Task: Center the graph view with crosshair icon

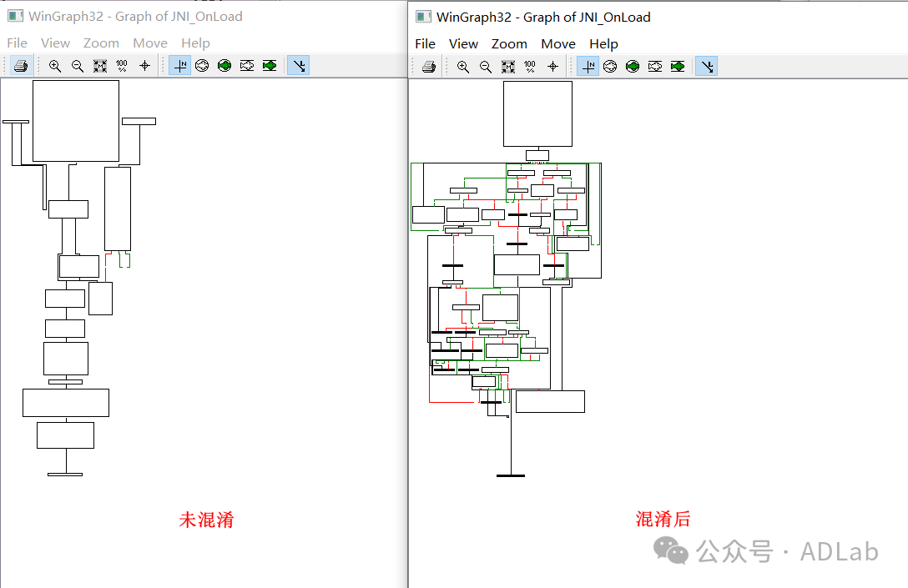Action: pyautogui.click(x=552, y=66)
